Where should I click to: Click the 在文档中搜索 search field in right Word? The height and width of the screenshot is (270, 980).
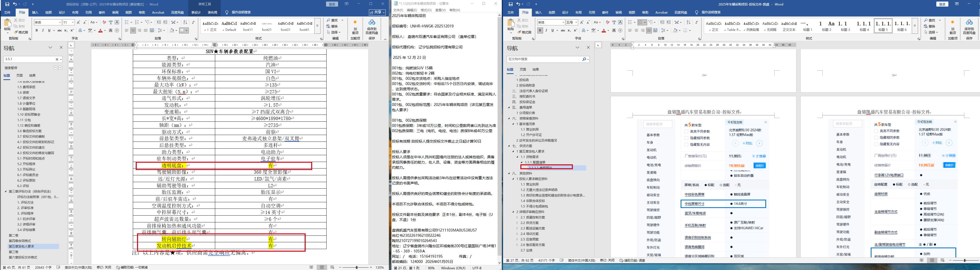(544, 59)
